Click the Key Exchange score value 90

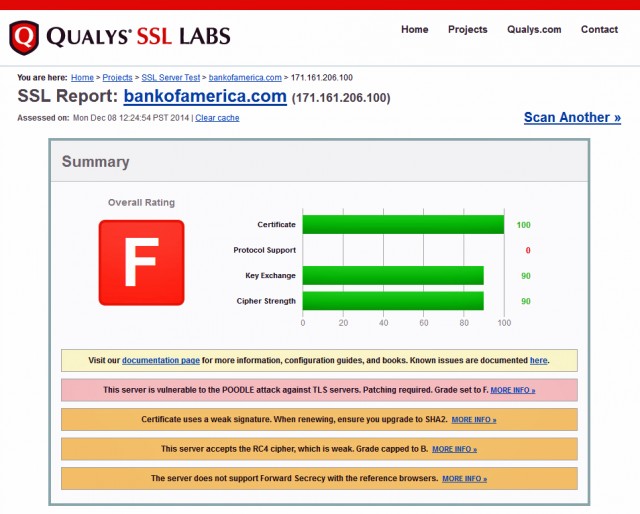coord(526,276)
